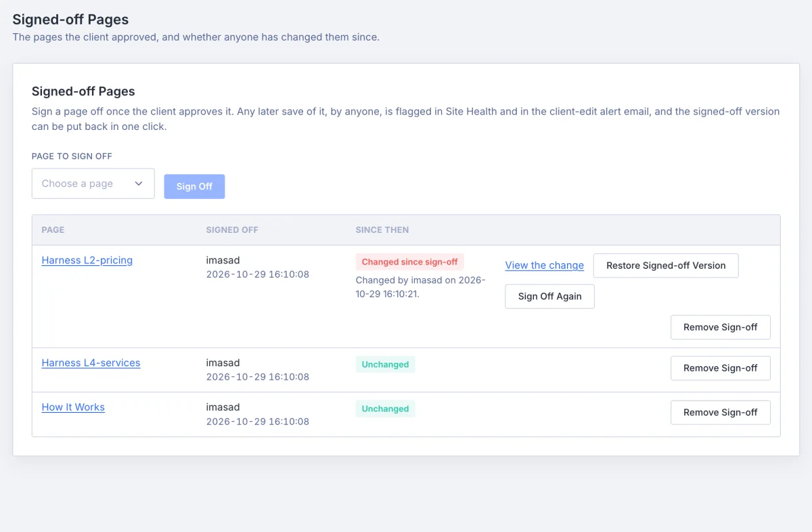This screenshot has width=812, height=532.
Task: Click the sign-off timestamp in the How It Works row
Action: [258, 422]
